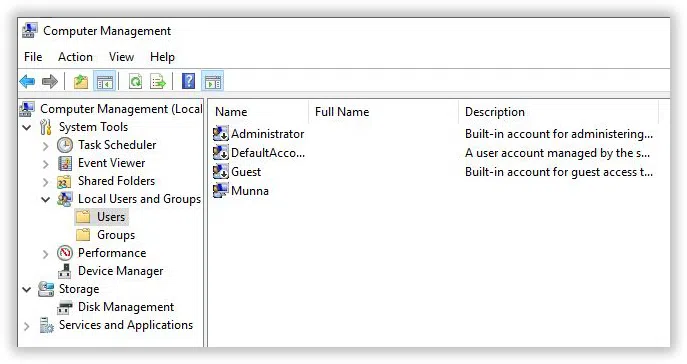Click the Administrator user account icon

pyautogui.click(x=220, y=134)
